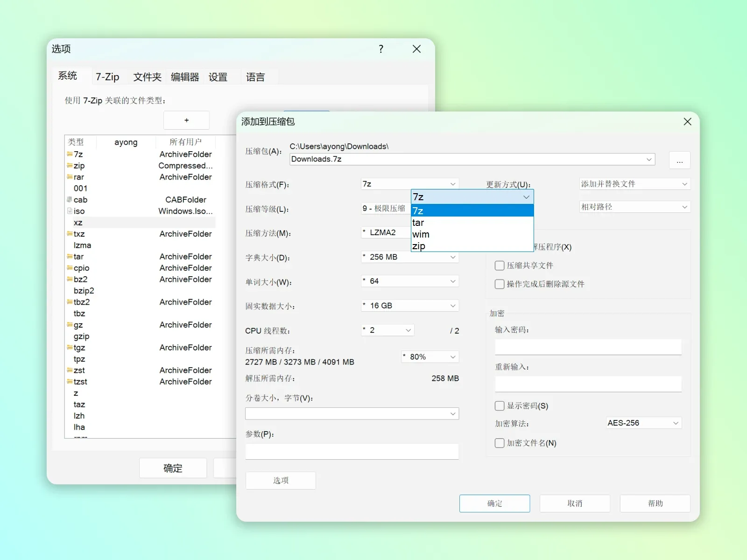Click into the password input field

click(x=588, y=347)
